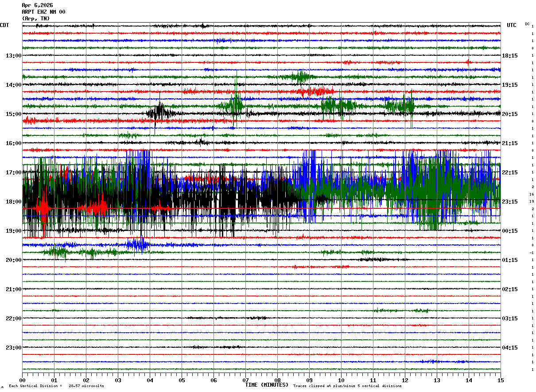This screenshot has height=392, width=536.
Task: Click the 23:00 CDT time label
Action: point(13,348)
